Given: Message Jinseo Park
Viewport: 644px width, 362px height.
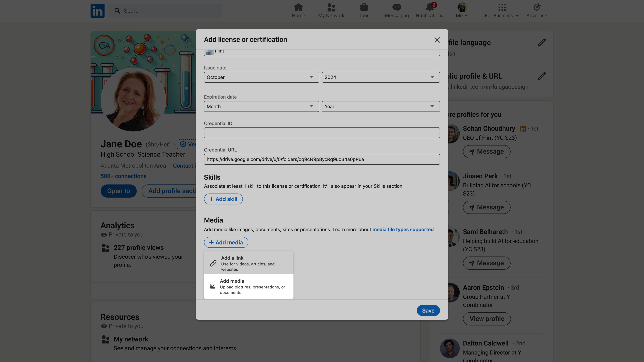Looking at the screenshot, I should pos(486,207).
